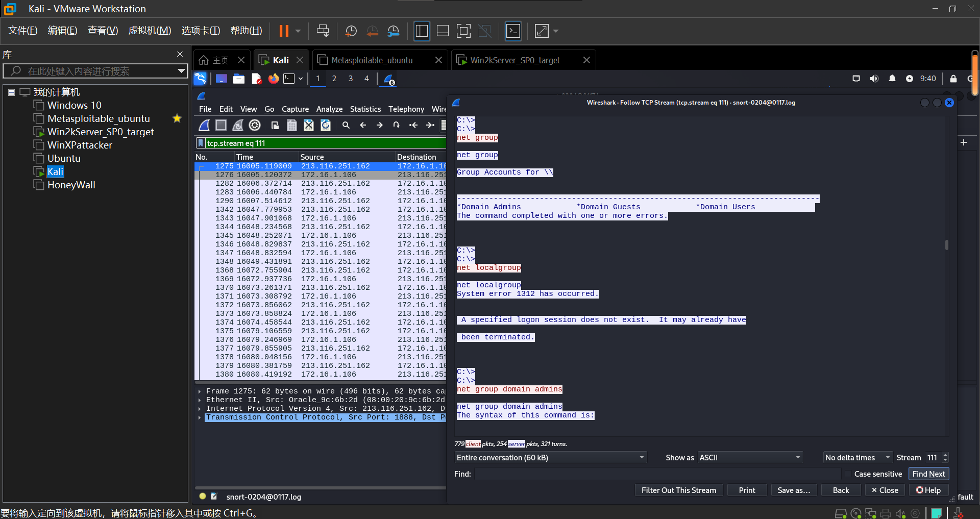The height and width of the screenshot is (519, 980).
Task: Click the display filter bookmark icon
Action: pyautogui.click(x=201, y=143)
